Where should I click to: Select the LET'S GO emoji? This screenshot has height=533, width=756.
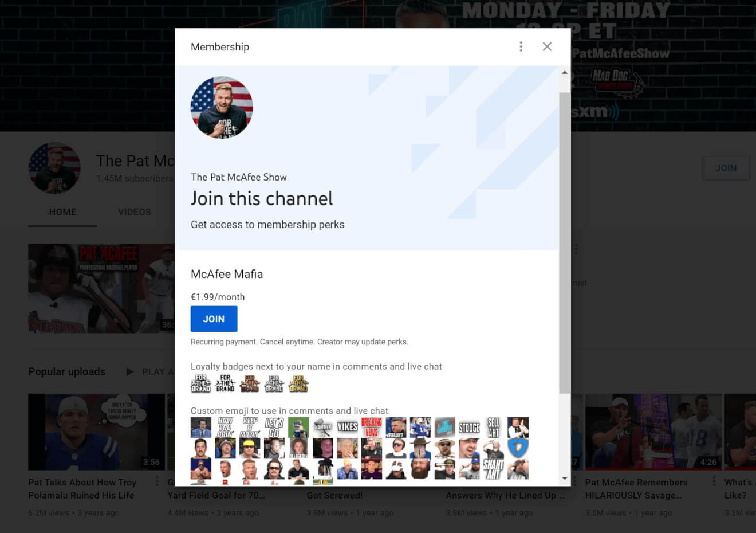[x=274, y=428]
